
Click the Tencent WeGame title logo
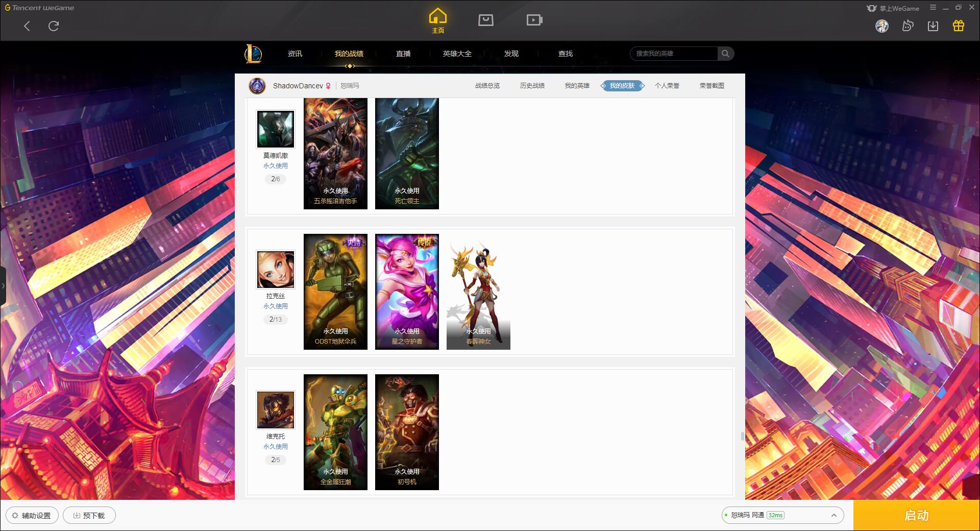[39, 8]
